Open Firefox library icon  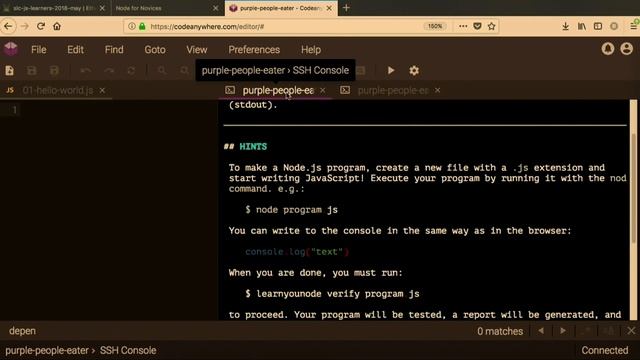[582, 27]
